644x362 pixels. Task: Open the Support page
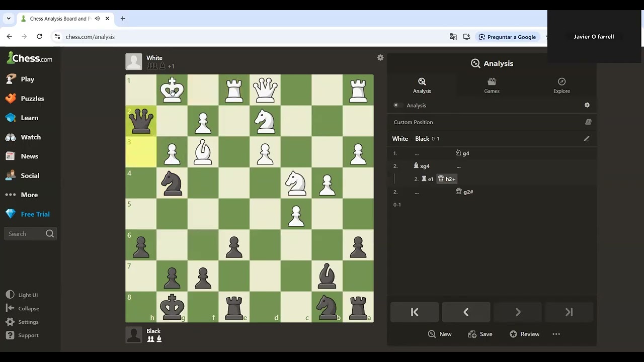tap(22, 335)
